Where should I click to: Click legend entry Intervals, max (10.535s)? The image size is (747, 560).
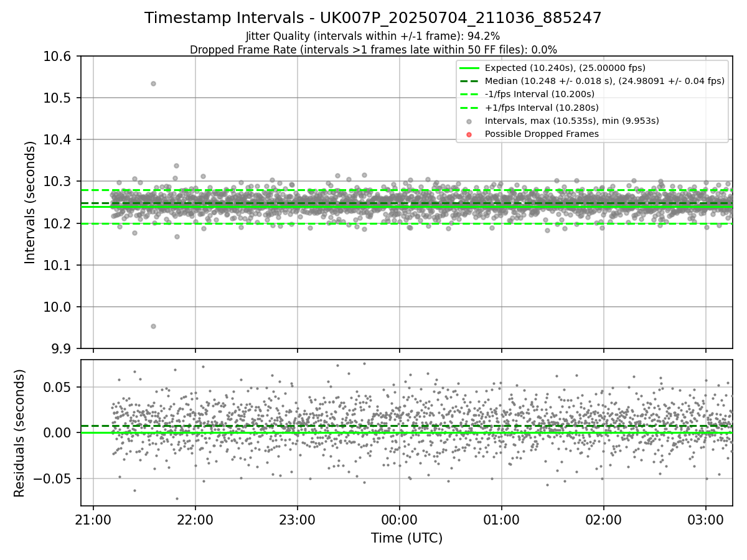click(x=571, y=121)
